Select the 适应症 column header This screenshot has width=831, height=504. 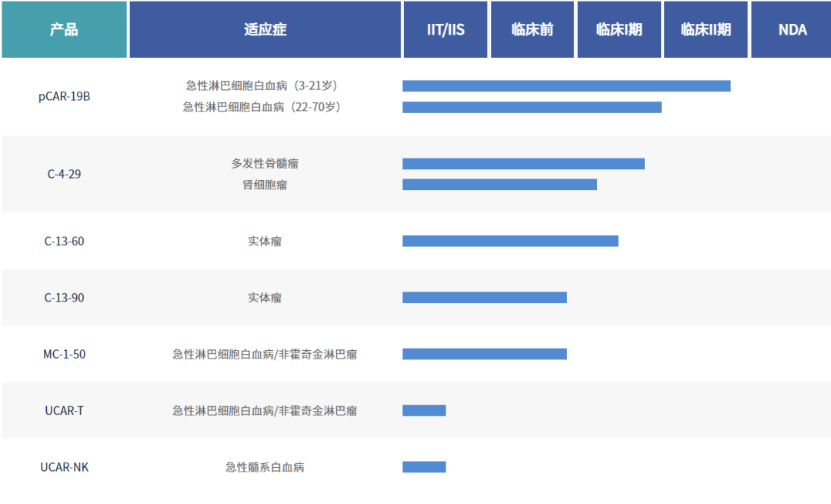pos(265,30)
